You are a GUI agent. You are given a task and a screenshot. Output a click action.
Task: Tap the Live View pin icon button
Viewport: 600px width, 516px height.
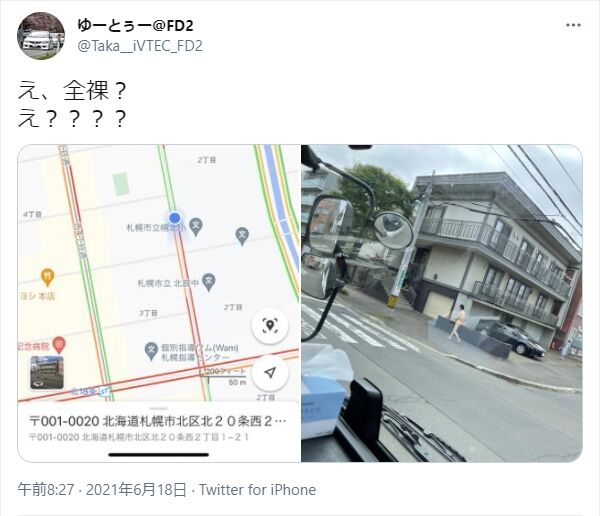pyautogui.click(x=270, y=325)
